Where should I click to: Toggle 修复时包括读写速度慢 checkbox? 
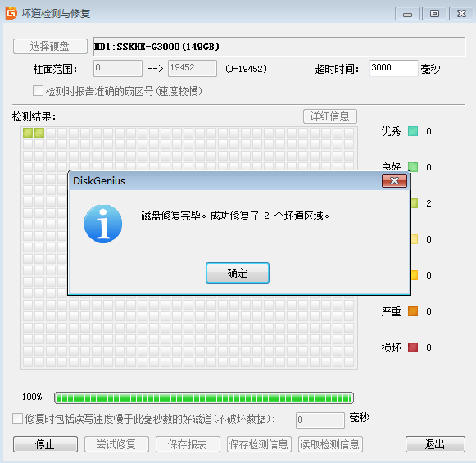[x=17, y=419]
